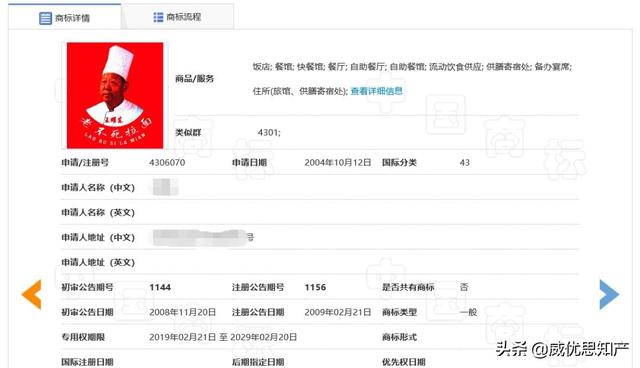Select the date 2008年11月20日
The image size is (640, 368).
click(x=182, y=312)
